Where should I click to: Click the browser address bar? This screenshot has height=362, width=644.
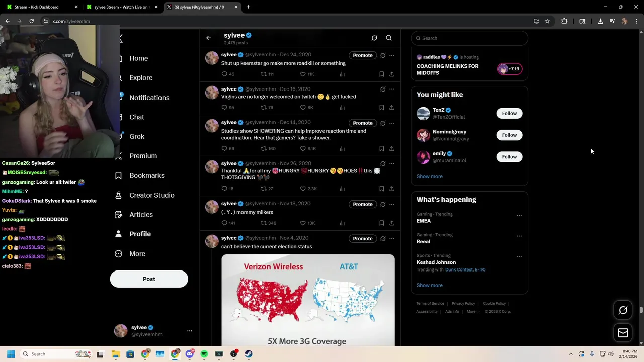point(287,21)
